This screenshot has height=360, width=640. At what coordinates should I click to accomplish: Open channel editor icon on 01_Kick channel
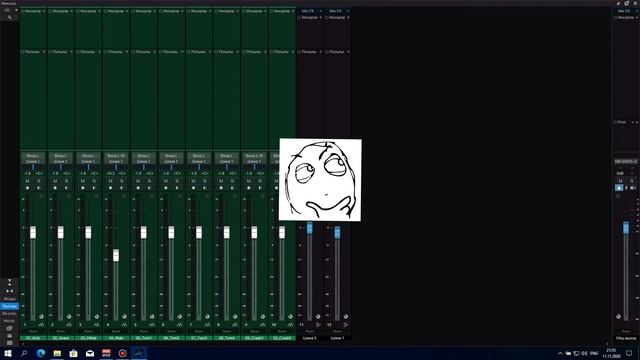pos(41,324)
